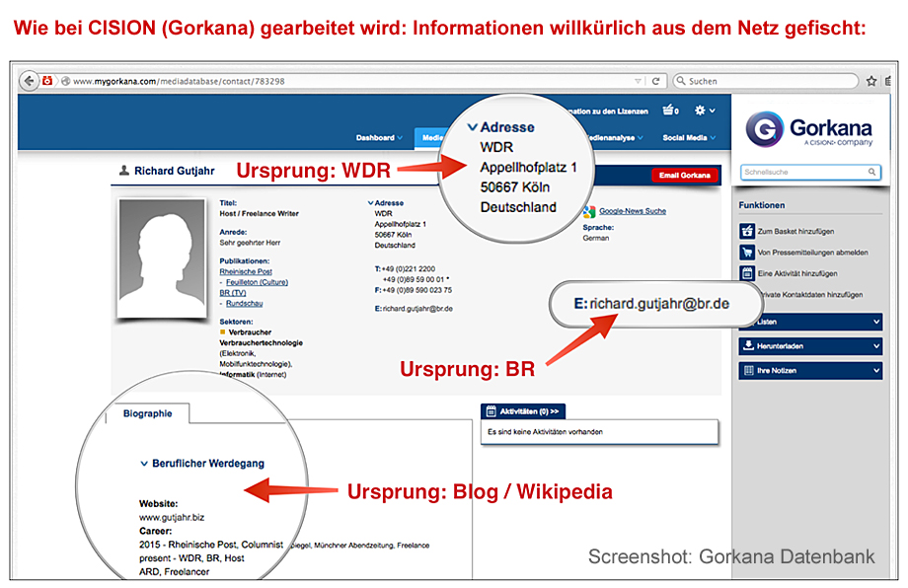Click the Sehr geehrter Herr salutation text
Screen dimensions: 908x588
tap(250, 243)
